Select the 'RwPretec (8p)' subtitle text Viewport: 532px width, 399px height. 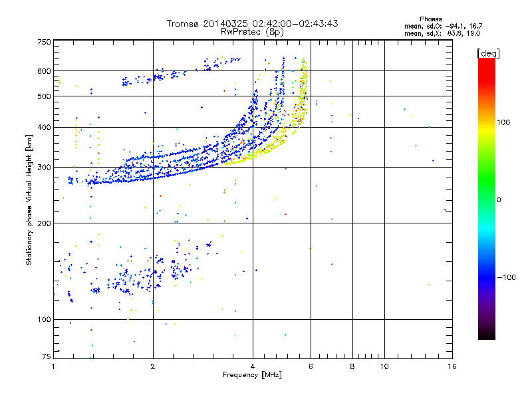tap(252, 32)
